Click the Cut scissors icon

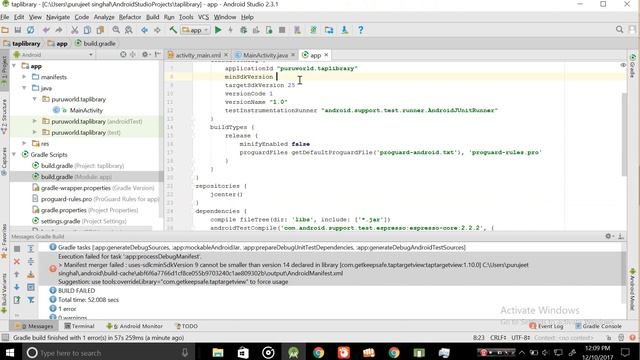(74, 30)
